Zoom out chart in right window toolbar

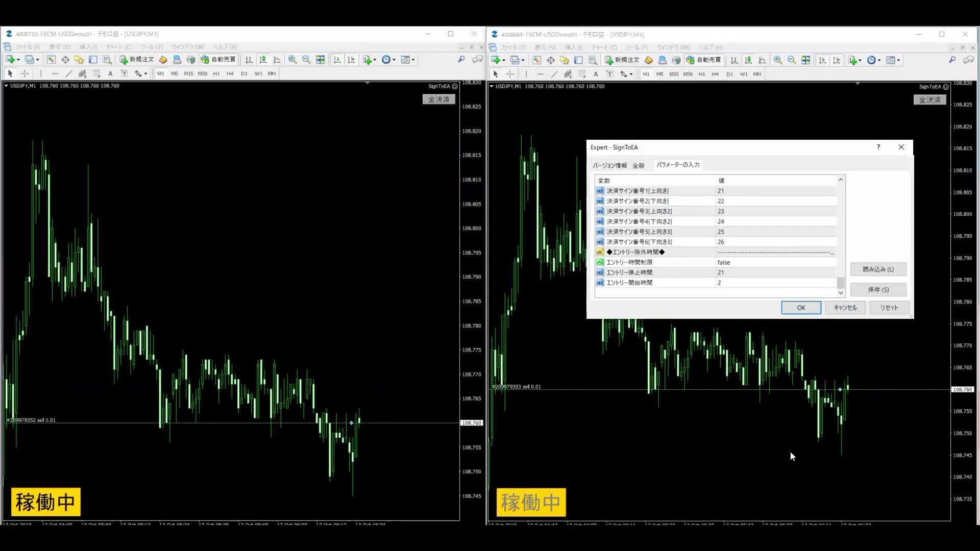[792, 60]
